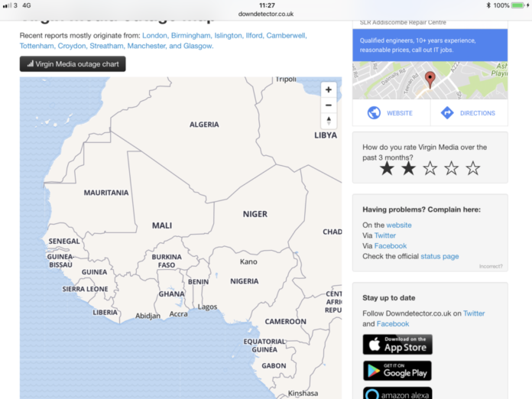Tap the Amazon Alexa badge
Viewport: 532px width, 399px height.
[397, 393]
